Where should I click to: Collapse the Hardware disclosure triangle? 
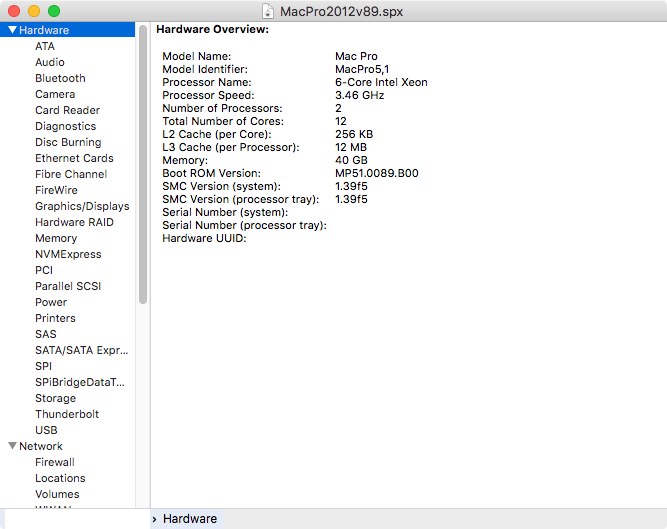point(12,30)
